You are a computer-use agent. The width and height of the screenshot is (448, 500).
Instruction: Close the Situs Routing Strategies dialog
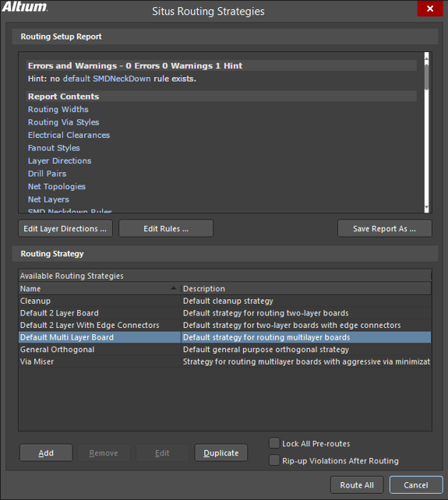430,9
